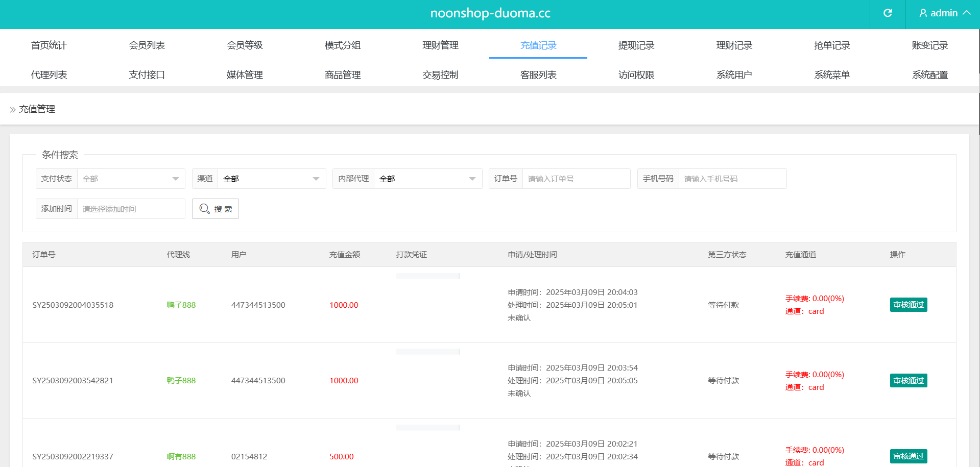Expand the 支付状态 dropdown
The image size is (980, 467).
coord(131,179)
